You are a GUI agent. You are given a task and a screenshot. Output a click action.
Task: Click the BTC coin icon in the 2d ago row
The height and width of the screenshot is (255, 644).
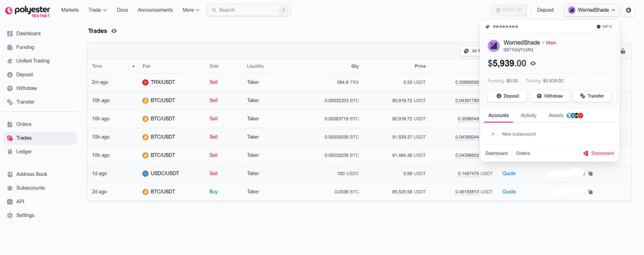(145, 192)
